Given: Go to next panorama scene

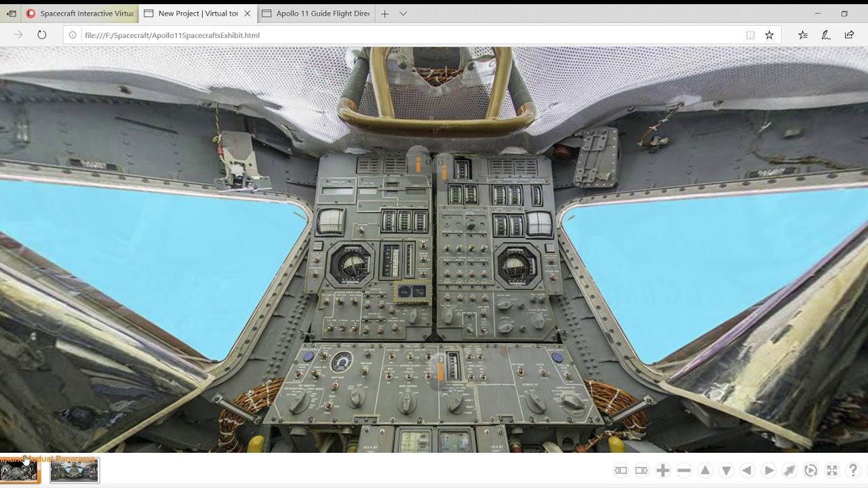Looking at the screenshot, I should (x=642, y=470).
